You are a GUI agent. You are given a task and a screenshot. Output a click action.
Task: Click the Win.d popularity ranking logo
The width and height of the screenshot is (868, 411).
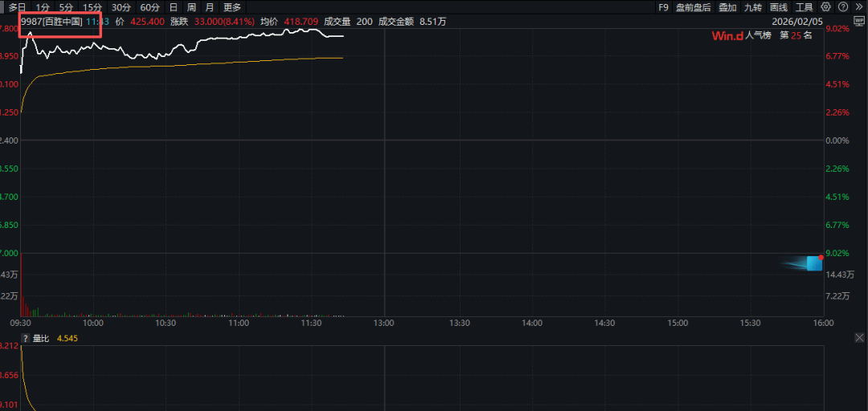[727, 35]
